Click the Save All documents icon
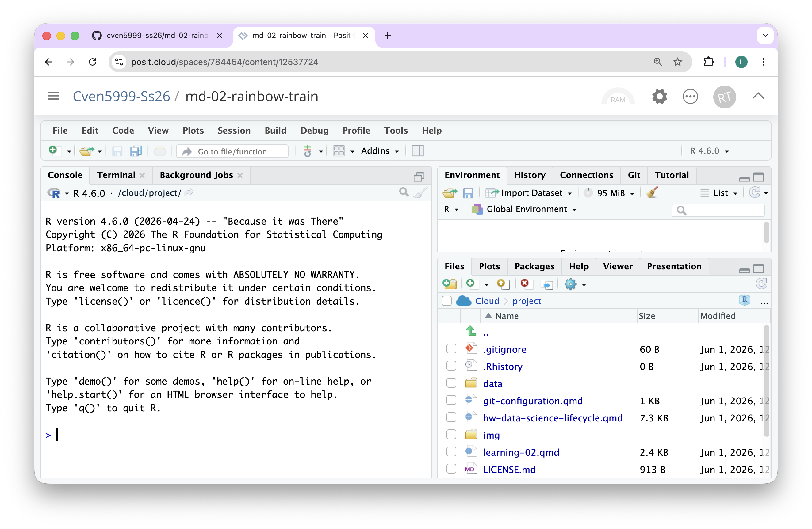This screenshot has width=812, height=529. pos(136,151)
